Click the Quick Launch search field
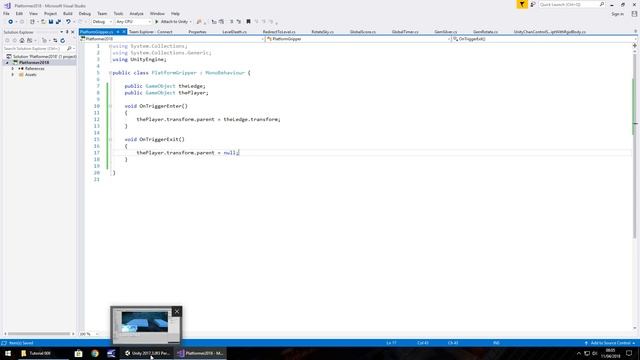Screen dimensions: 640x360 (x=572, y=4)
